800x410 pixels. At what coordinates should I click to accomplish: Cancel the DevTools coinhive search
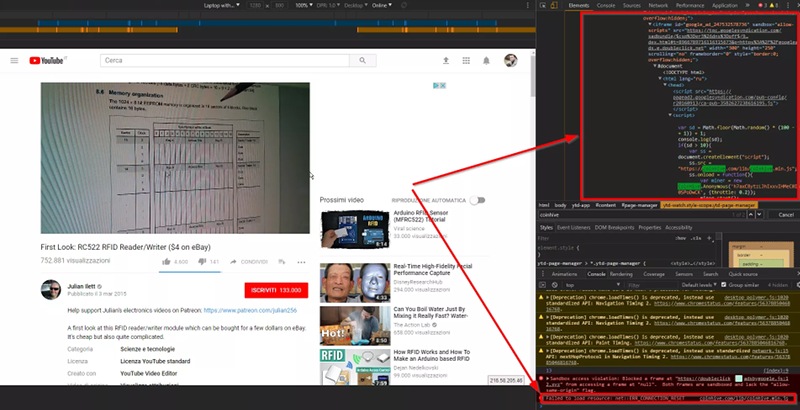(776, 215)
